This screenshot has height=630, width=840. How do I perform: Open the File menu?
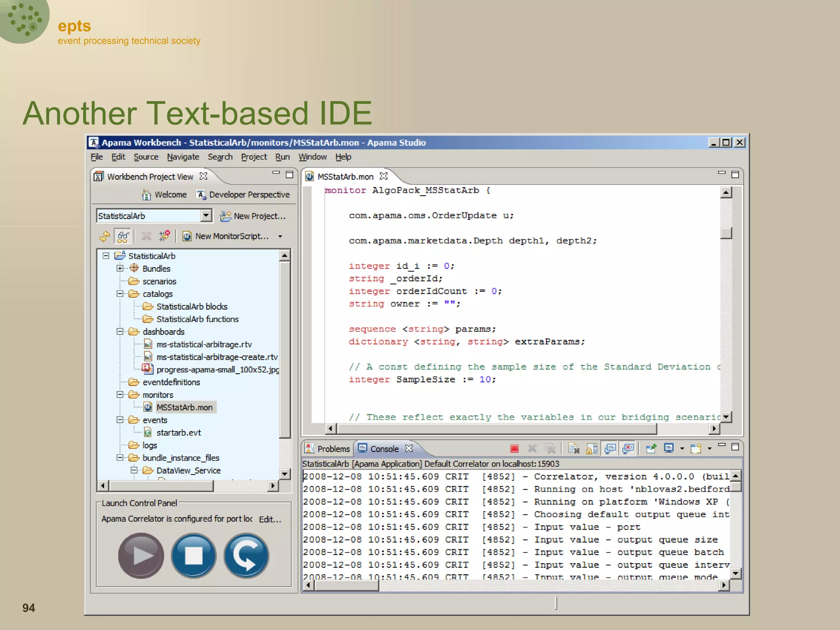pyautogui.click(x=97, y=157)
